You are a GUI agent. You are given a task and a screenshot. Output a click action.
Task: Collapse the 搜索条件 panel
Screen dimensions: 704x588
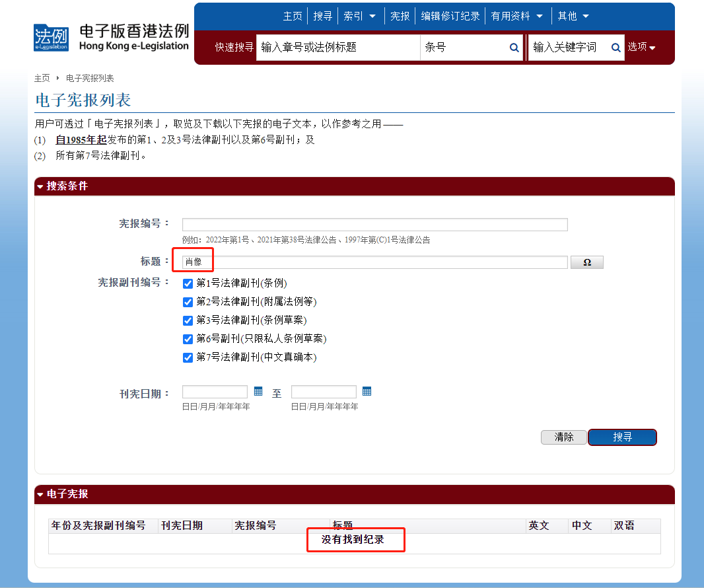tap(40, 186)
